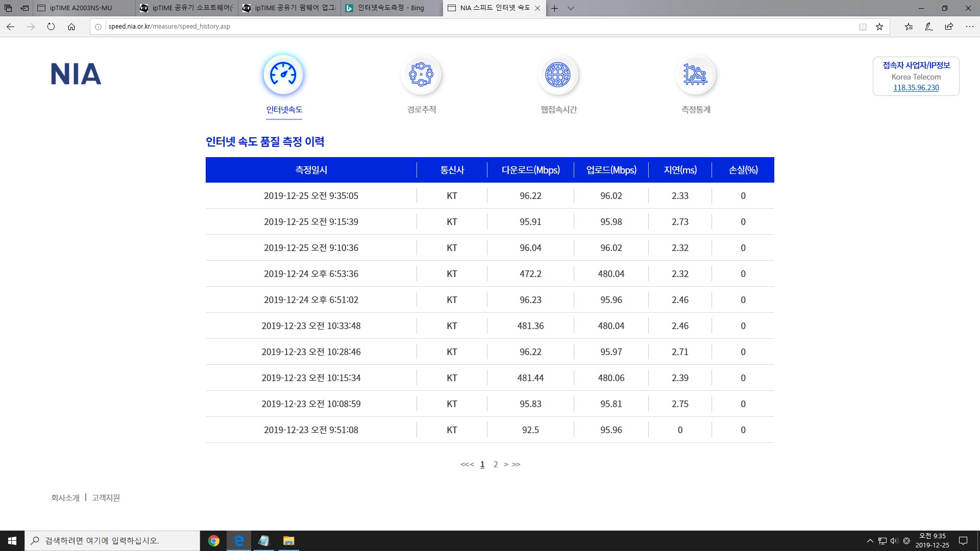Click the Edge taskbar icon
Image resolution: width=980 pixels, height=551 pixels.
[x=239, y=541]
